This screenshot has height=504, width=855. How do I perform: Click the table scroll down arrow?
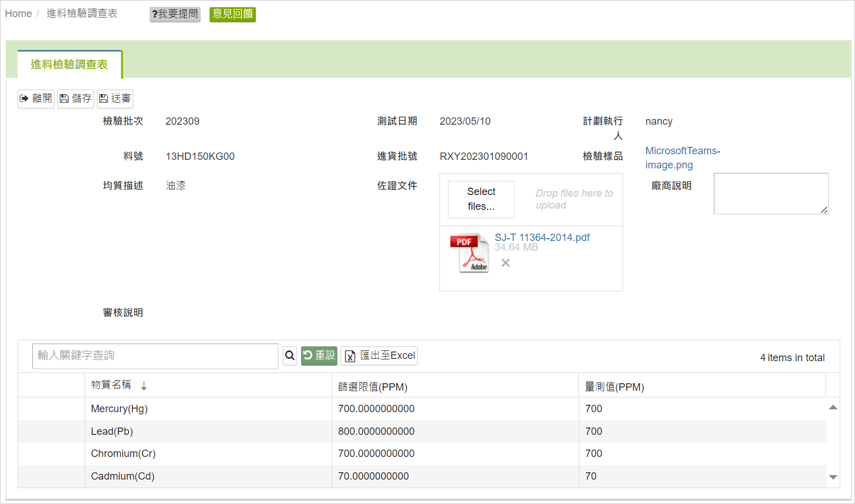coord(833,477)
